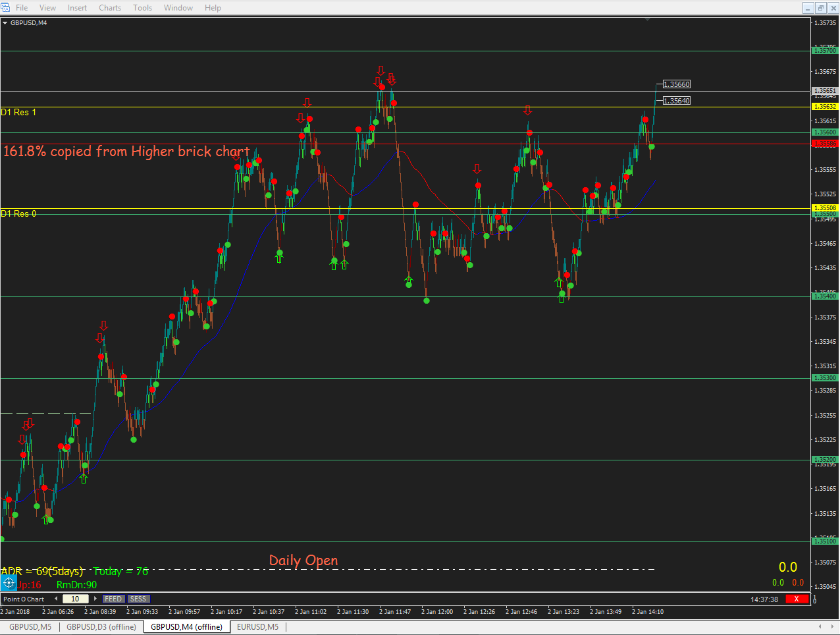Click the Today = 76 text
The height and width of the screenshot is (635, 840).
tap(121, 571)
